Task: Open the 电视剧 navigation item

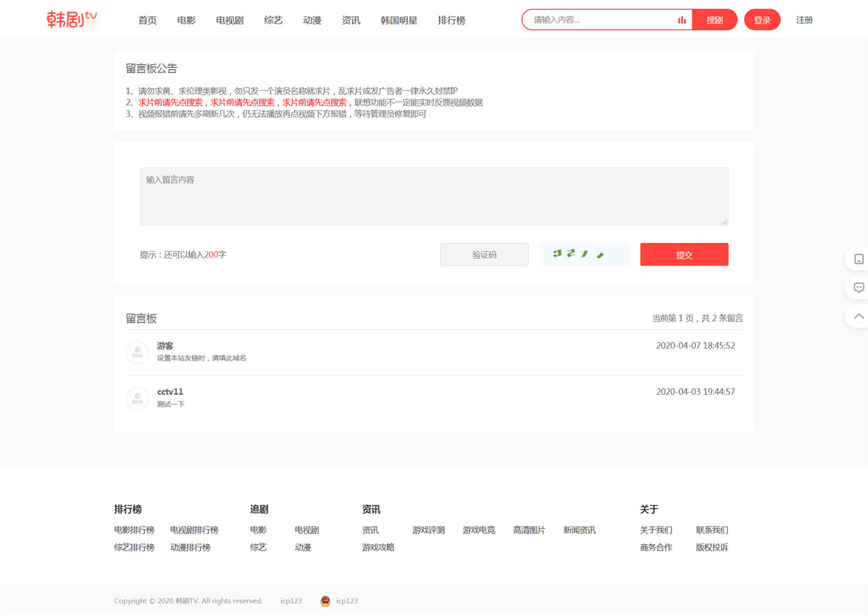Action: [230, 20]
